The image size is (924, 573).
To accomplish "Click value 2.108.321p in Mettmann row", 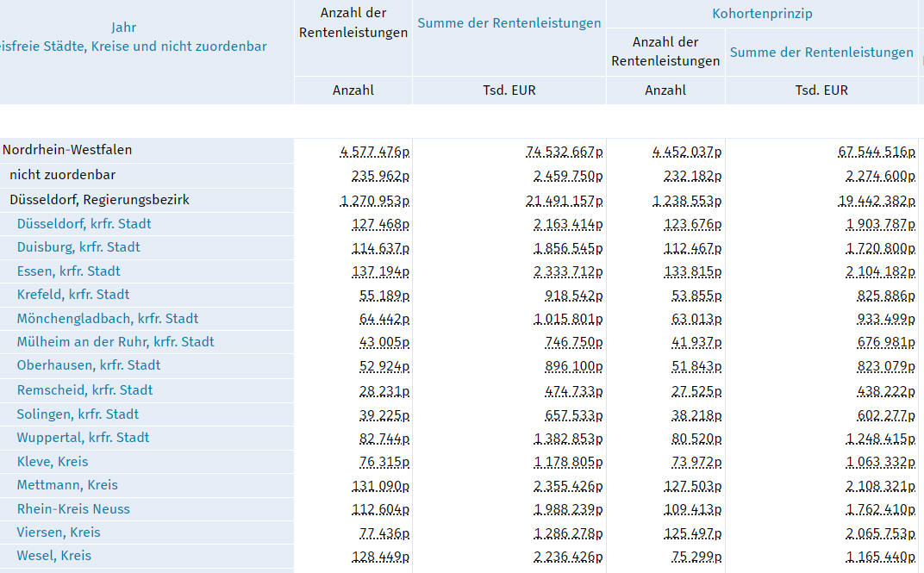I will pos(880,487).
